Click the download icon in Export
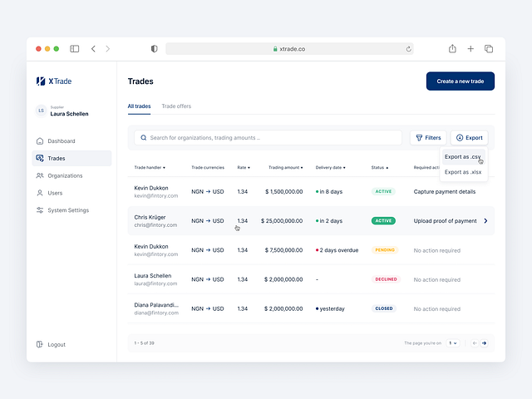 (x=460, y=137)
